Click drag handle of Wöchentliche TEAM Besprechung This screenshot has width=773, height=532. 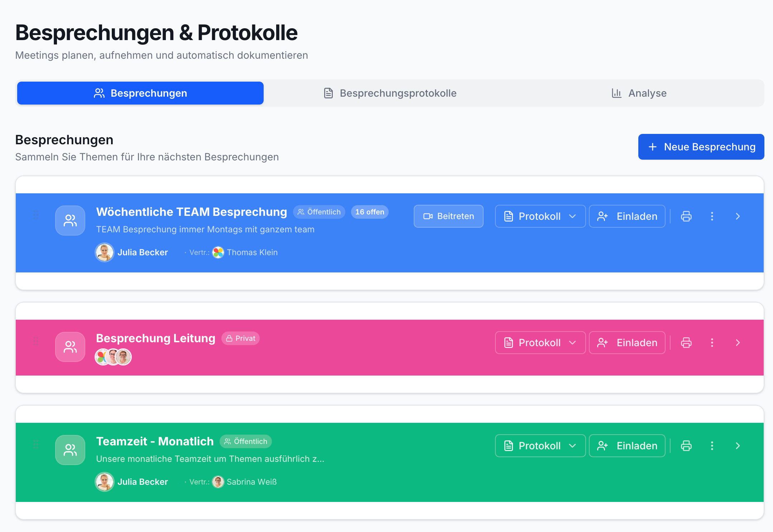[36, 215]
